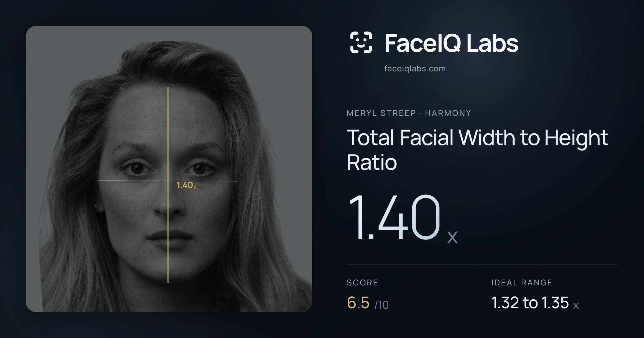Click the 6.5 /10 score value

pos(368,303)
